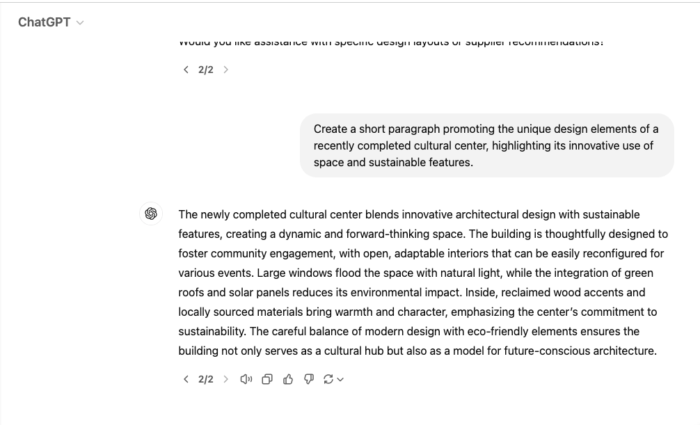
Task: Click the cut-off question text at the top
Action: (x=390, y=43)
